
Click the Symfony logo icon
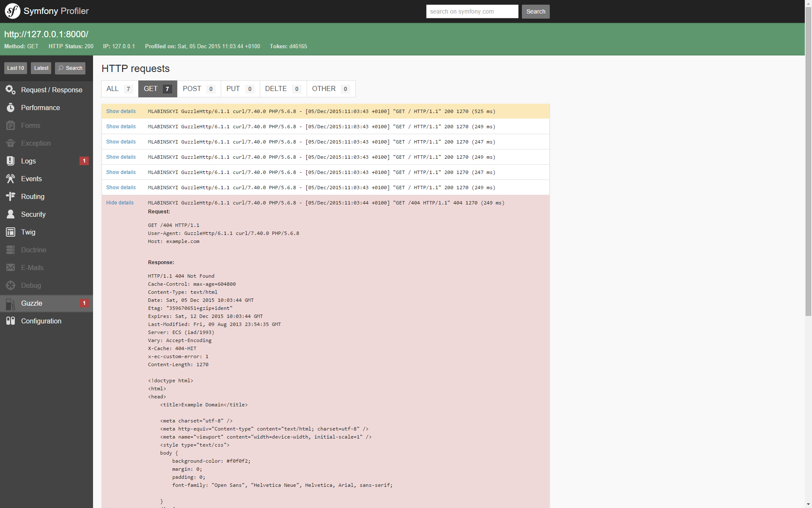coord(12,11)
